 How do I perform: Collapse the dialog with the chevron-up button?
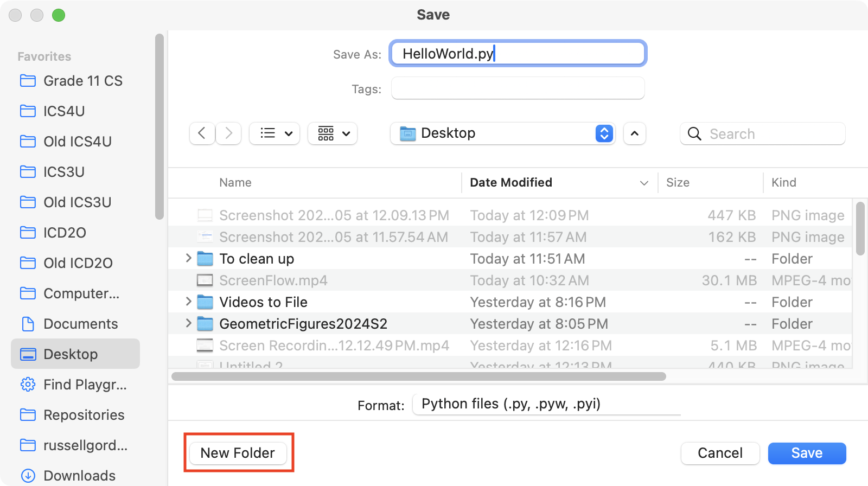pyautogui.click(x=635, y=133)
